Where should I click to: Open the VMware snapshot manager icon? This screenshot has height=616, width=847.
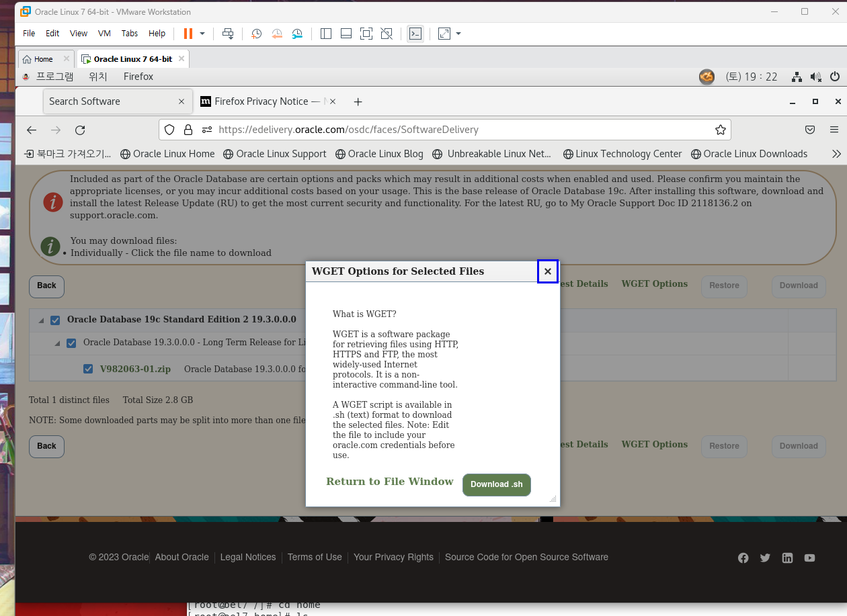coord(297,34)
